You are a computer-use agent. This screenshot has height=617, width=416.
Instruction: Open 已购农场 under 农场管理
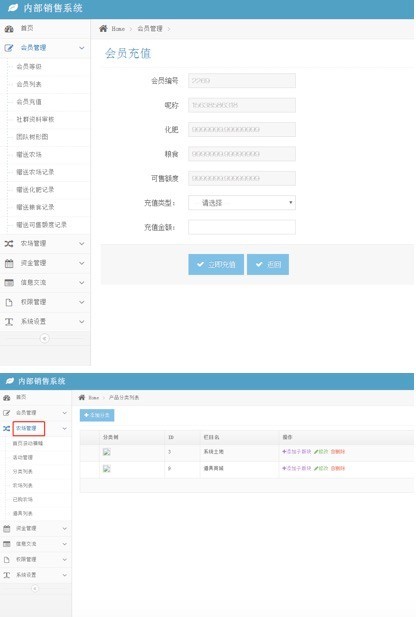coord(22,499)
